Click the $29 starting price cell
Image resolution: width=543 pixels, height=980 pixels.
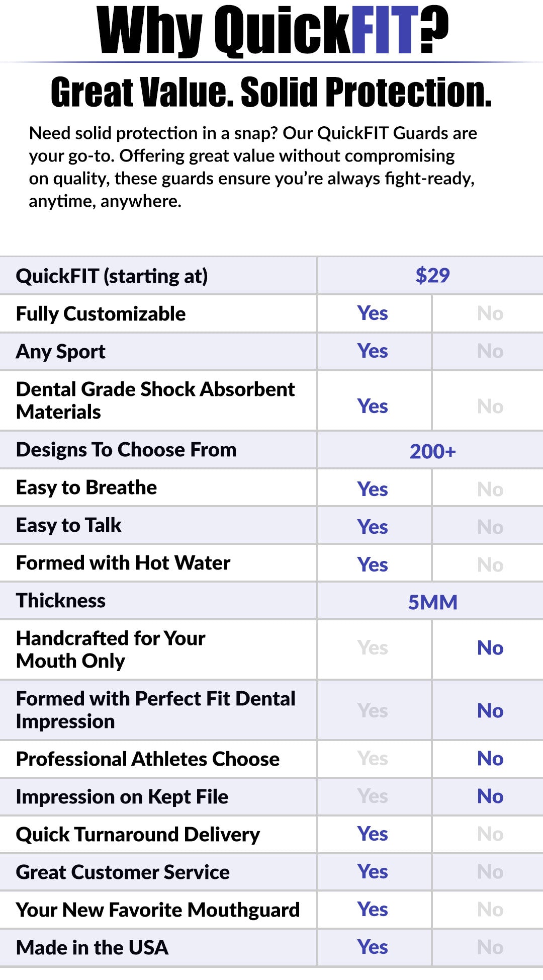[x=432, y=276]
